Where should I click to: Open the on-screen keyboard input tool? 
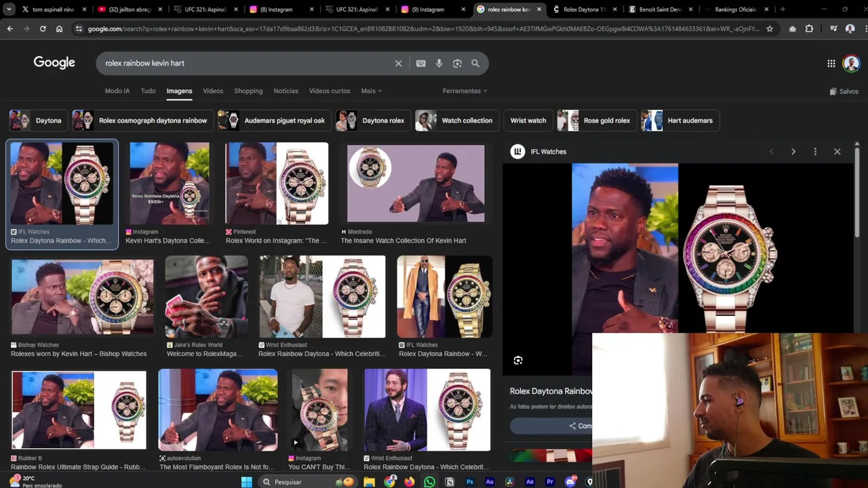(421, 63)
